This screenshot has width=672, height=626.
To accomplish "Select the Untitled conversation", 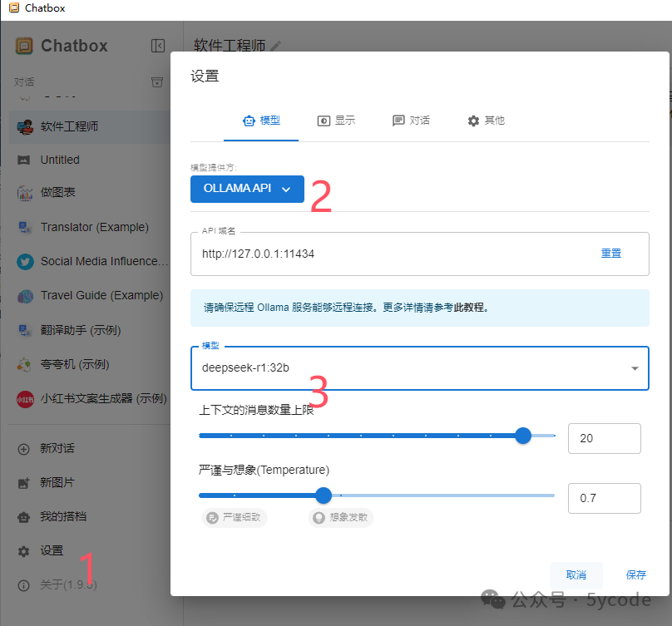I will [89, 160].
